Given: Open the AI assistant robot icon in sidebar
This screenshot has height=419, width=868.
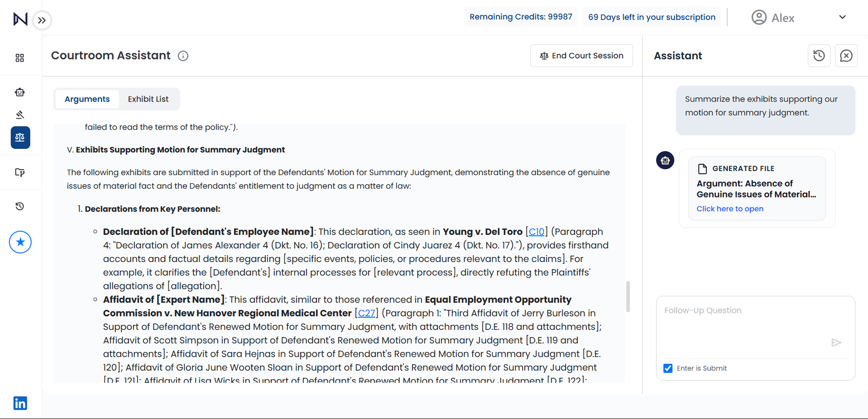Looking at the screenshot, I should tap(20, 92).
